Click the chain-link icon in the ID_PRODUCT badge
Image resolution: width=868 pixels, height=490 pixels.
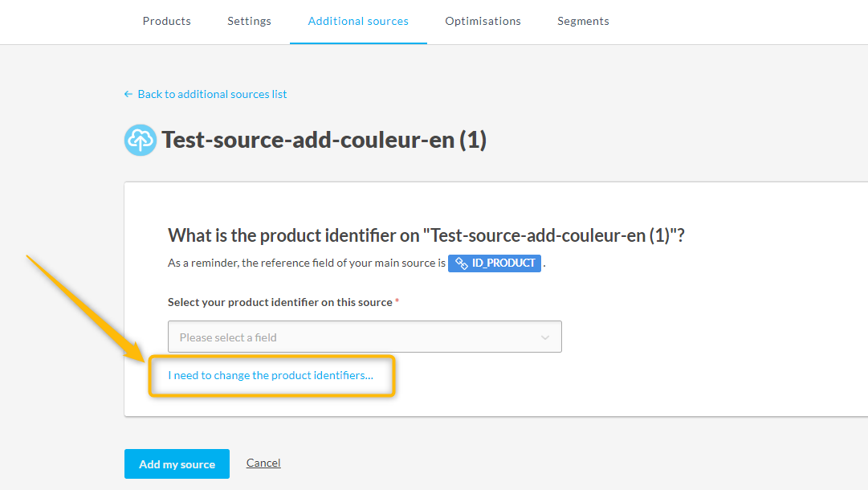(462, 263)
